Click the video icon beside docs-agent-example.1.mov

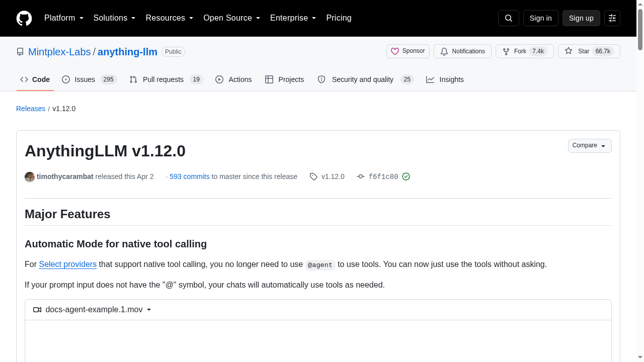click(37, 310)
